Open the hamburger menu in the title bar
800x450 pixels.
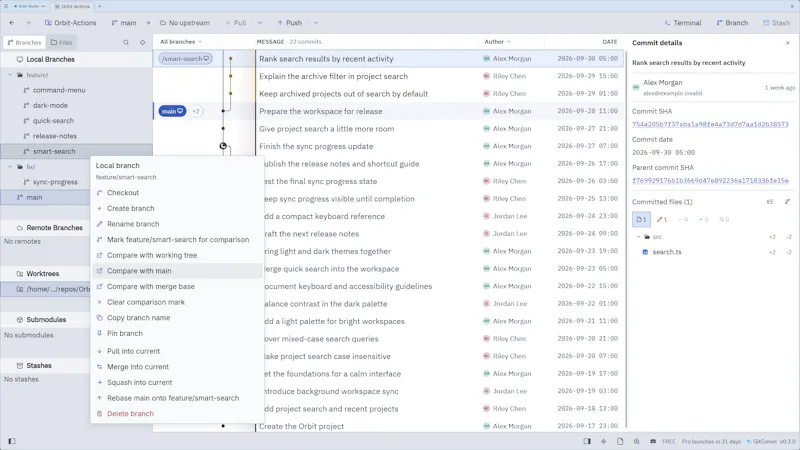[x=6, y=6]
